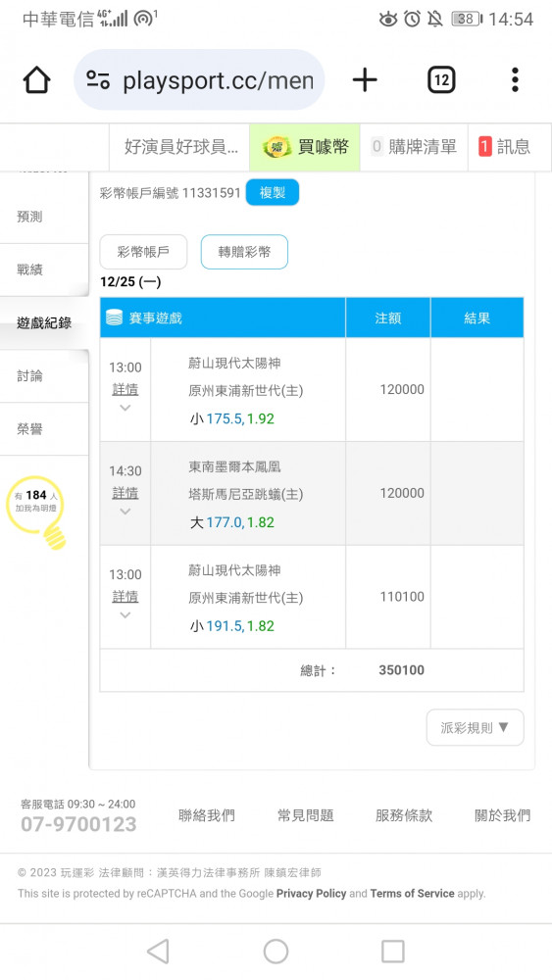This screenshot has height=980, width=552.
Task: Tap the stake amount 110100
Action: coord(402,597)
